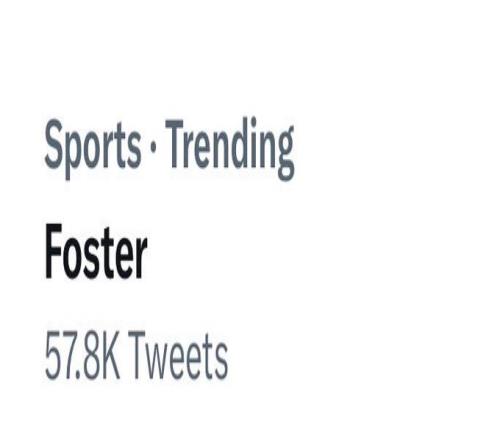
Task: Choose the Foster trend entry
Action: click(x=96, y=252)
